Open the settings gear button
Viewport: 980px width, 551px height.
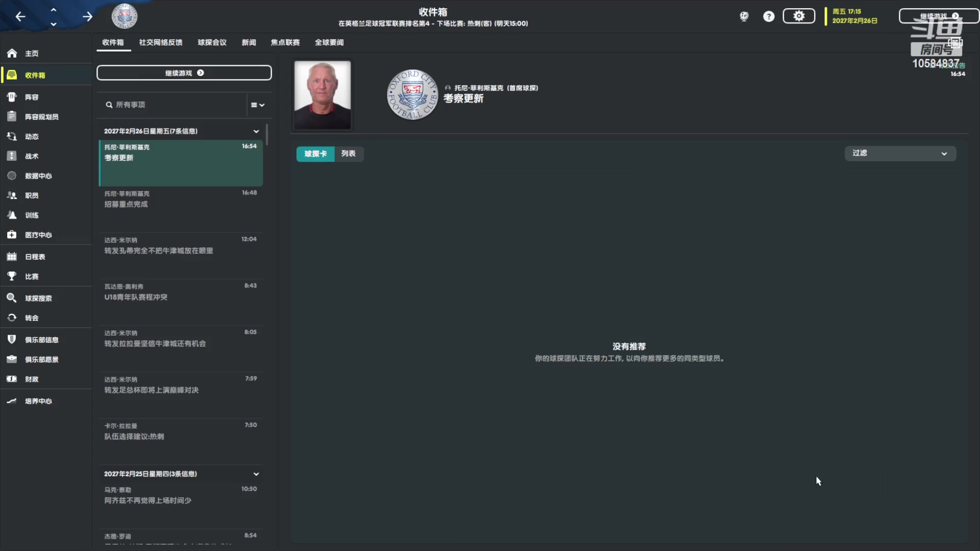click(799, 16)
